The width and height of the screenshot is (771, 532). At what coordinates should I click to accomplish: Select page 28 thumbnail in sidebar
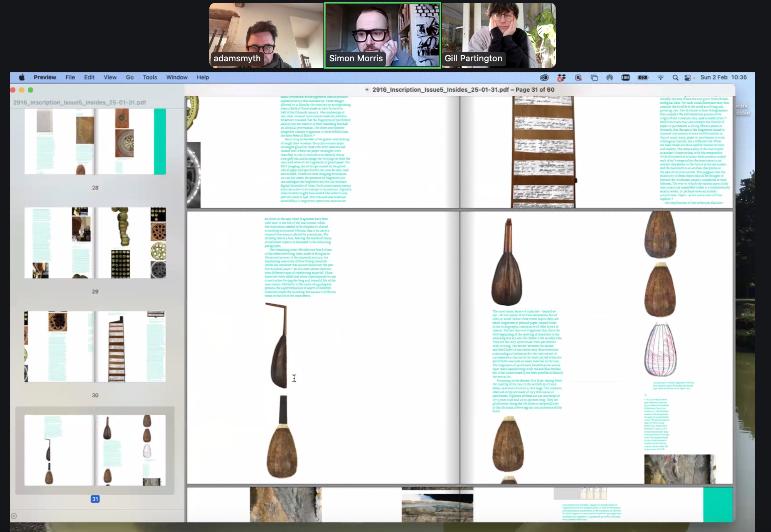click(95, 141)
